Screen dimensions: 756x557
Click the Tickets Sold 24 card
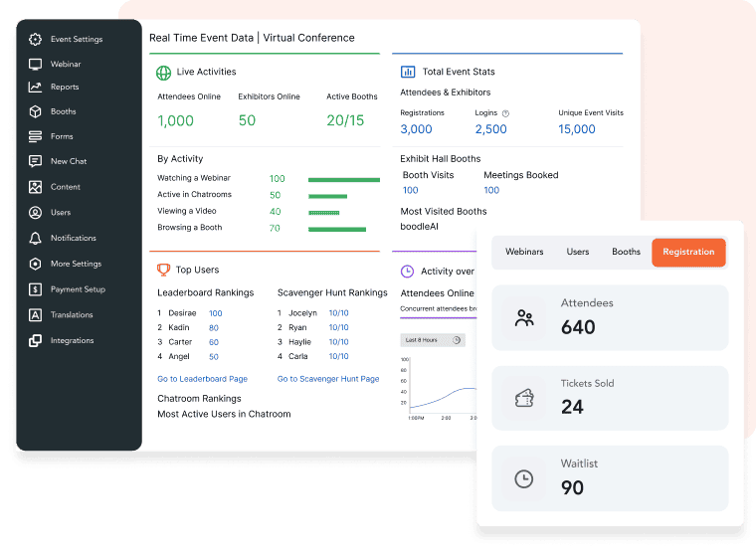[610, 398]
